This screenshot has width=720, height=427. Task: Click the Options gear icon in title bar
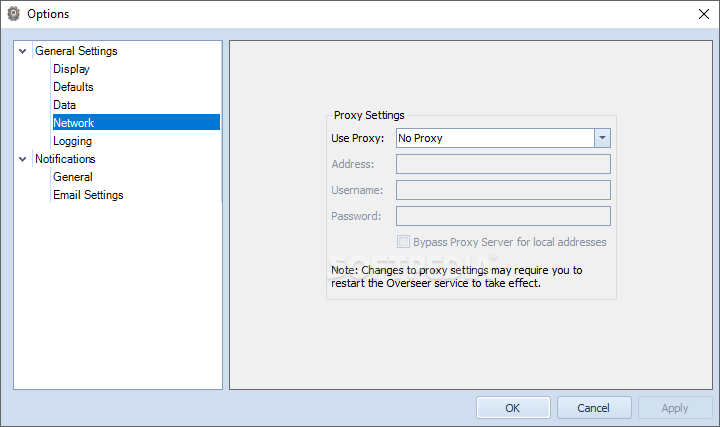coord(14,14)
